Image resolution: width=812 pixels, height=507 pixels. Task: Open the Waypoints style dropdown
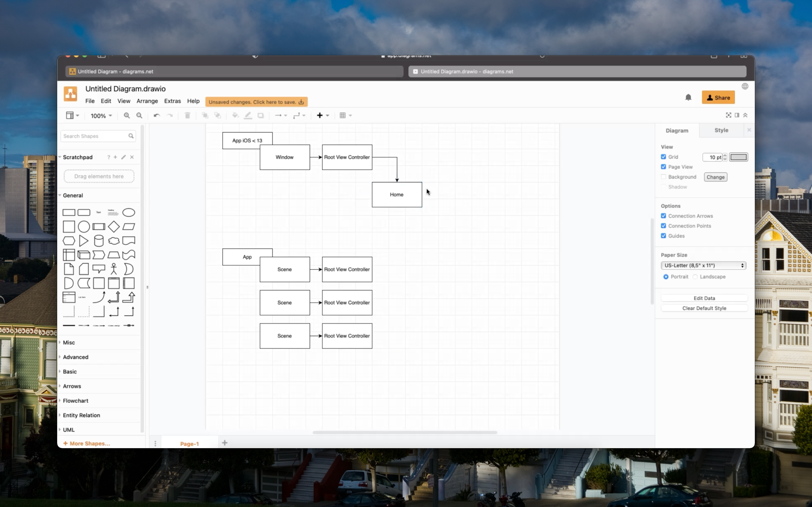299,115
